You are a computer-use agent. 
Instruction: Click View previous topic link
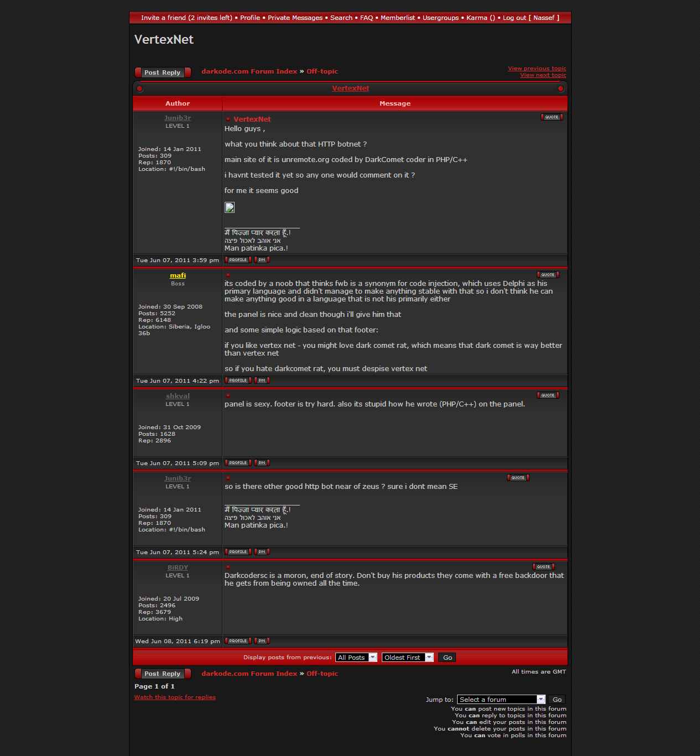[x=537, y=69]
